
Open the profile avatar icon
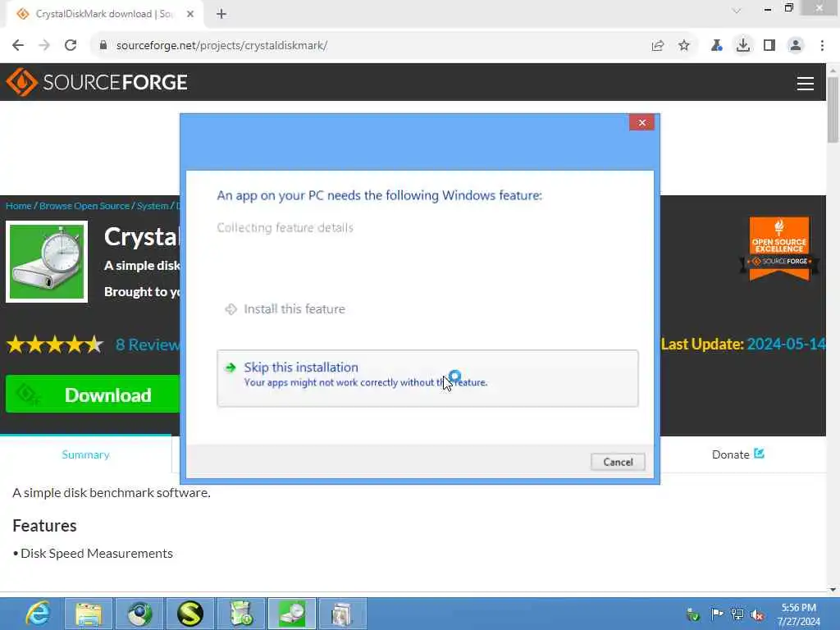point(796,46)
